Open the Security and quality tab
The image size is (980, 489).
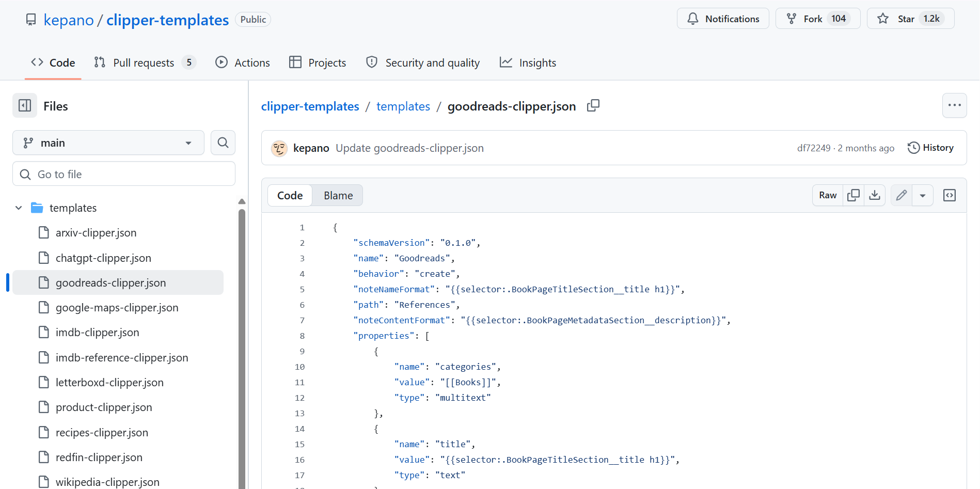423,62
